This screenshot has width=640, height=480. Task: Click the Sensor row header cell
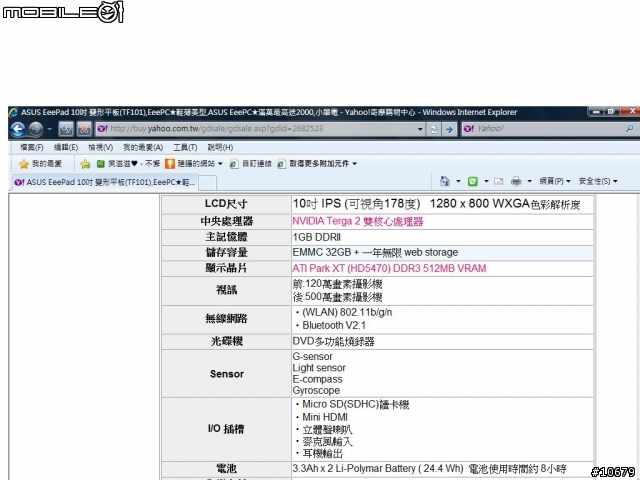click(x=227, y=373)
